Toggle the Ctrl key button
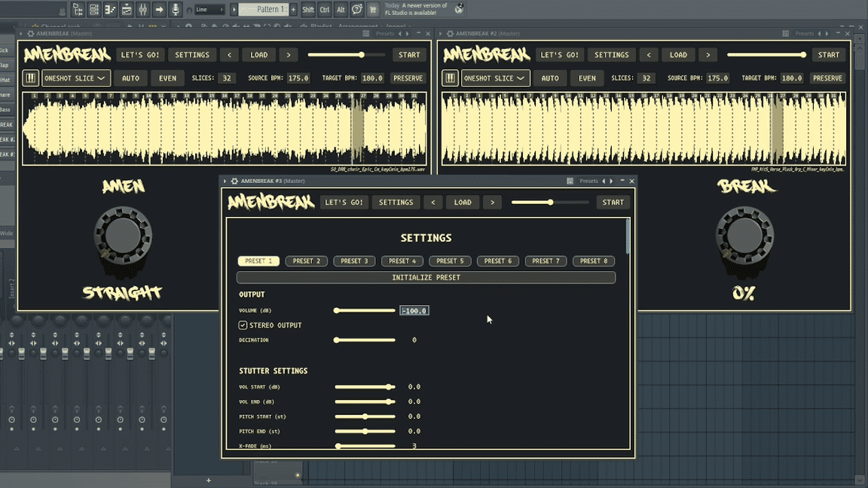The width and height of the screenshot is (868, 488). [325, 9]
